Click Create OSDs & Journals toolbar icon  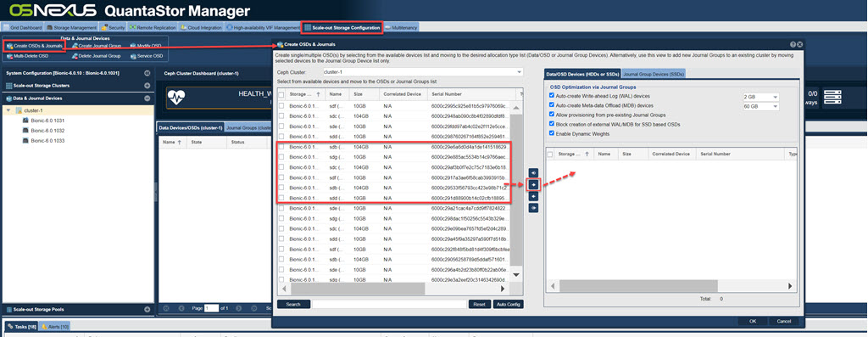[x=9, y=46]
